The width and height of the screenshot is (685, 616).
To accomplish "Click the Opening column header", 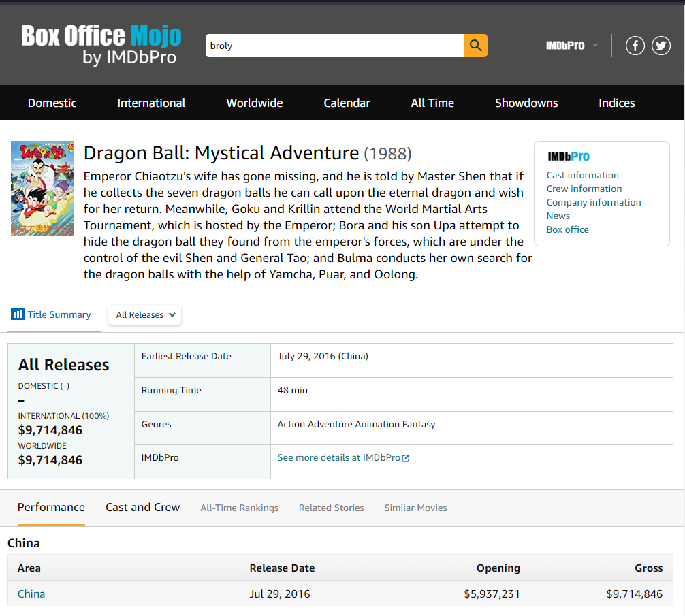I will [498, 568].
